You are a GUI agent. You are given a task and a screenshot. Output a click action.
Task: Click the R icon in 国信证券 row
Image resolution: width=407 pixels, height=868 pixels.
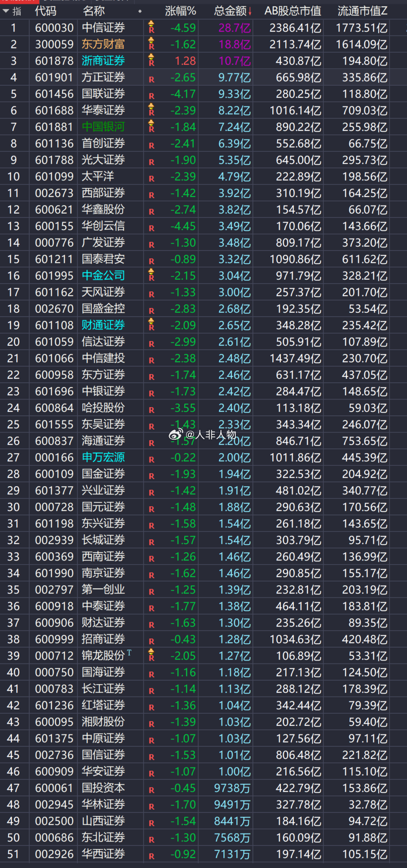(x=151, y=757)
